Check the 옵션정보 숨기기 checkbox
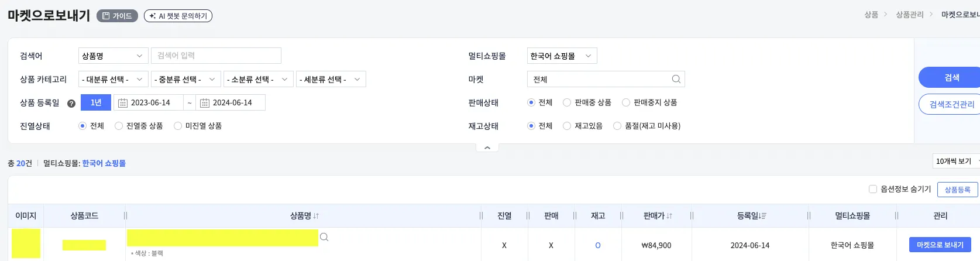The image size is (980, 261). pos(873,189)
